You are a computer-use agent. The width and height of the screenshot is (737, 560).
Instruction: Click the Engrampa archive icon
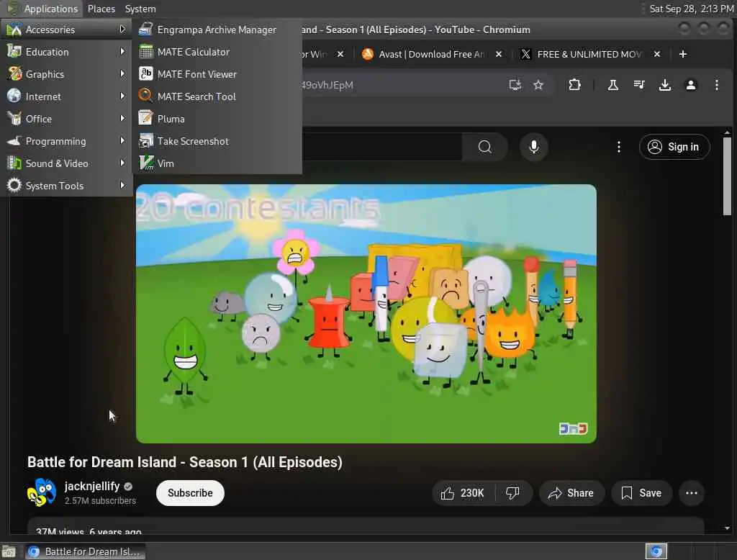point(145,30)
